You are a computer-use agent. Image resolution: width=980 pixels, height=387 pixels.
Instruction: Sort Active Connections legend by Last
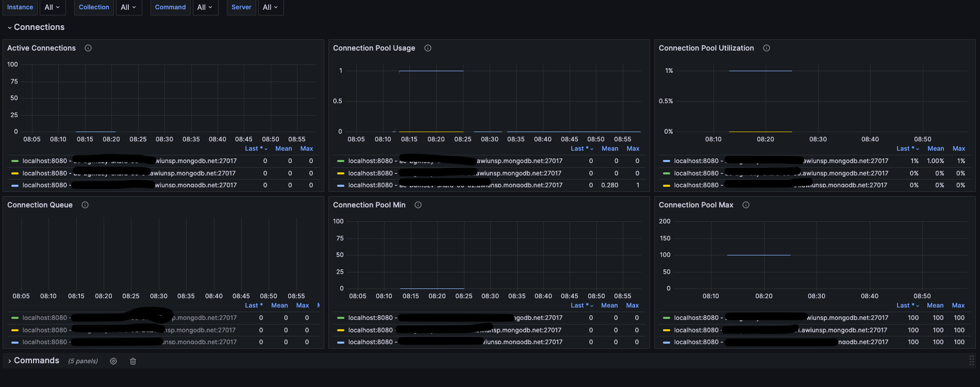coord(256,149)
